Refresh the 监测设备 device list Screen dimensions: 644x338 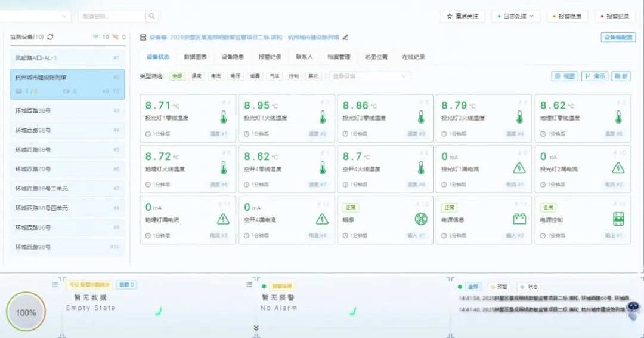(x=51, y=37)
